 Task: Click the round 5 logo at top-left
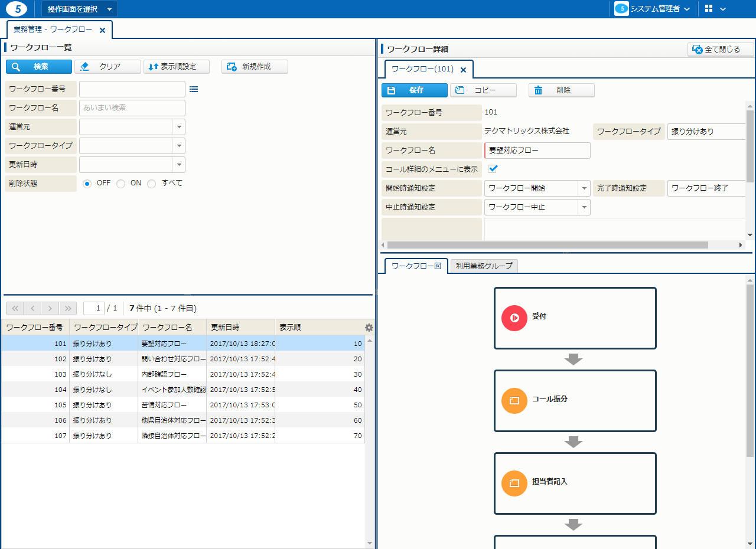pyautogui.click(x=17, y=9)
